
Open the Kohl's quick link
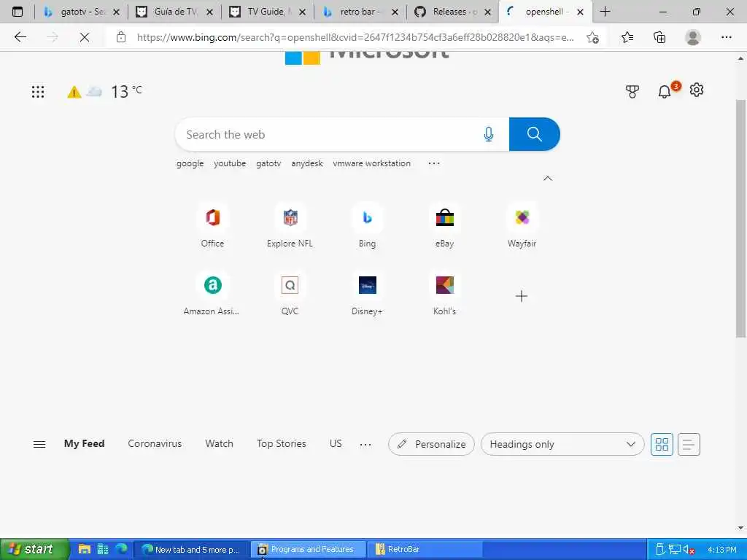pyautogui.click(x=444, y=295)
